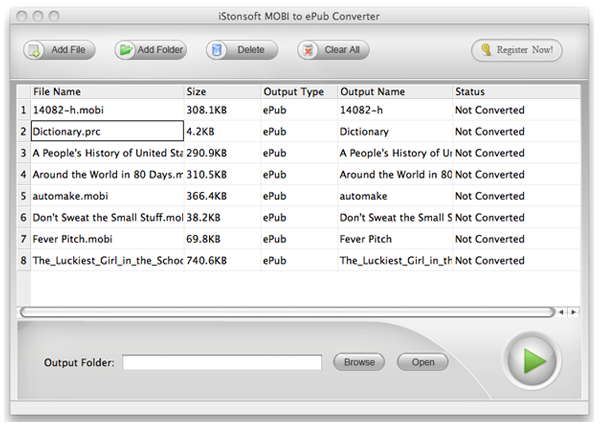The image size is (600, 424).
Task: Click the output name automake
Action: [395, 196]
